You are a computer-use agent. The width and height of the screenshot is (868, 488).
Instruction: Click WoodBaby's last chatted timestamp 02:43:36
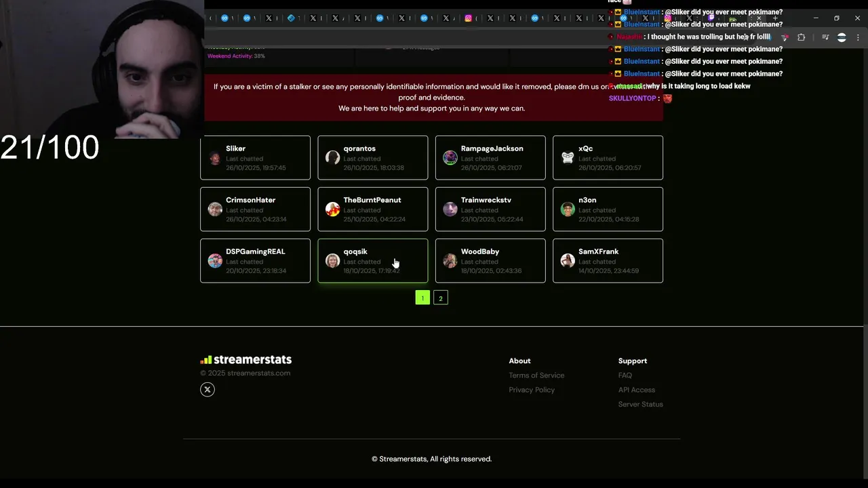pos(492,271)
